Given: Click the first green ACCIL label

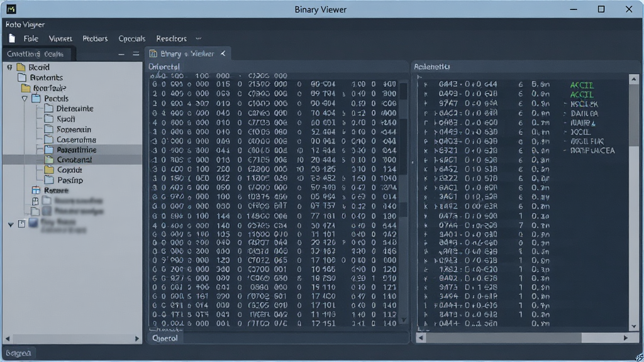Looking at the screenshot, I should [582, 85].
